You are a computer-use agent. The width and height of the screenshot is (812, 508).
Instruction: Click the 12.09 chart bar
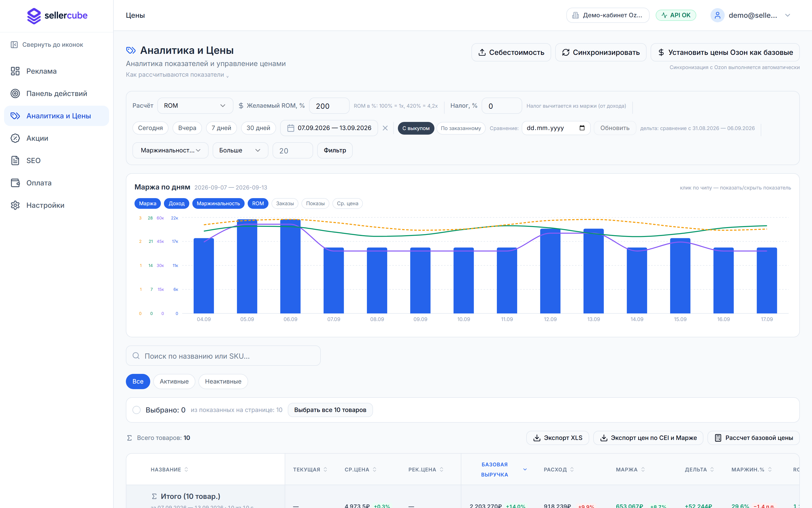point(550,271)
